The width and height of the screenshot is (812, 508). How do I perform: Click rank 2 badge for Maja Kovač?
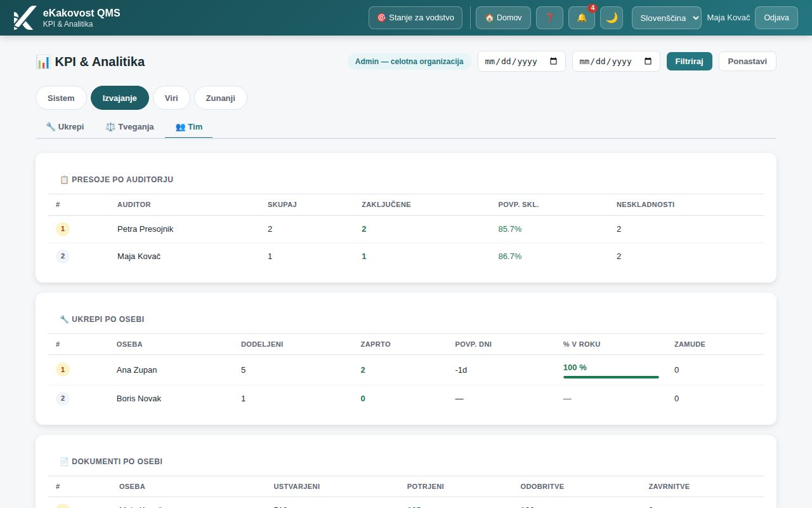click(63, 257)
